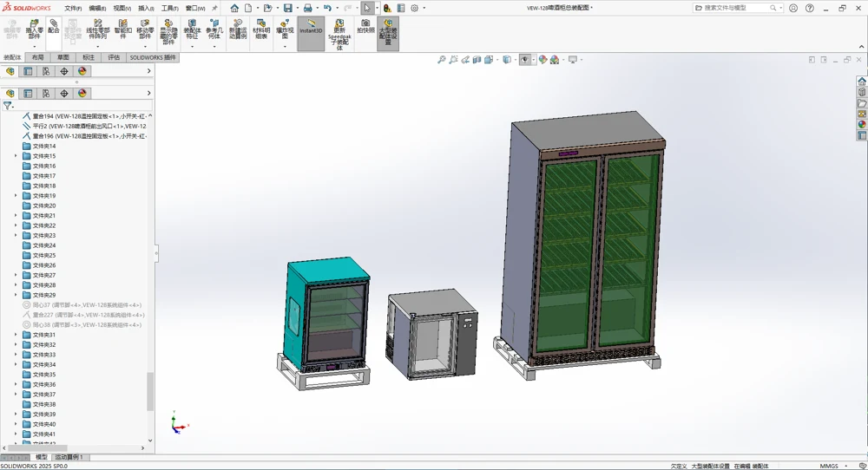The image size is (868, 470).
Task: Open the Appearances task pane color ball
Action: 862,124
